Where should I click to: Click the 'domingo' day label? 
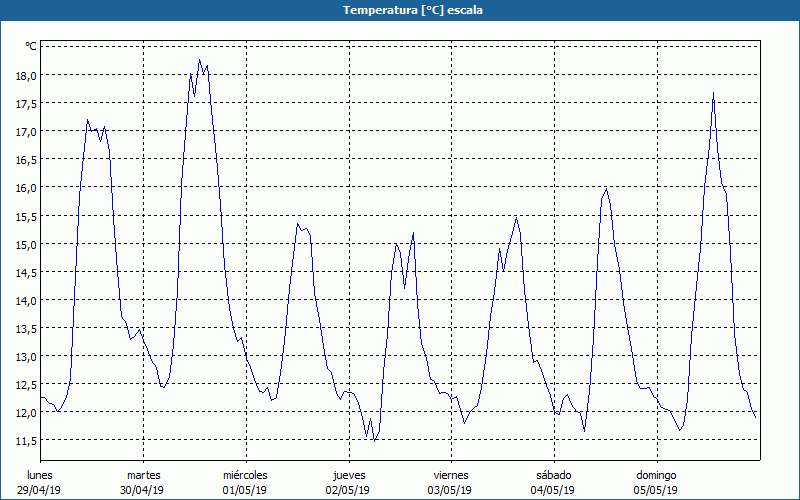pyautogui.click(x=656, y=475)
